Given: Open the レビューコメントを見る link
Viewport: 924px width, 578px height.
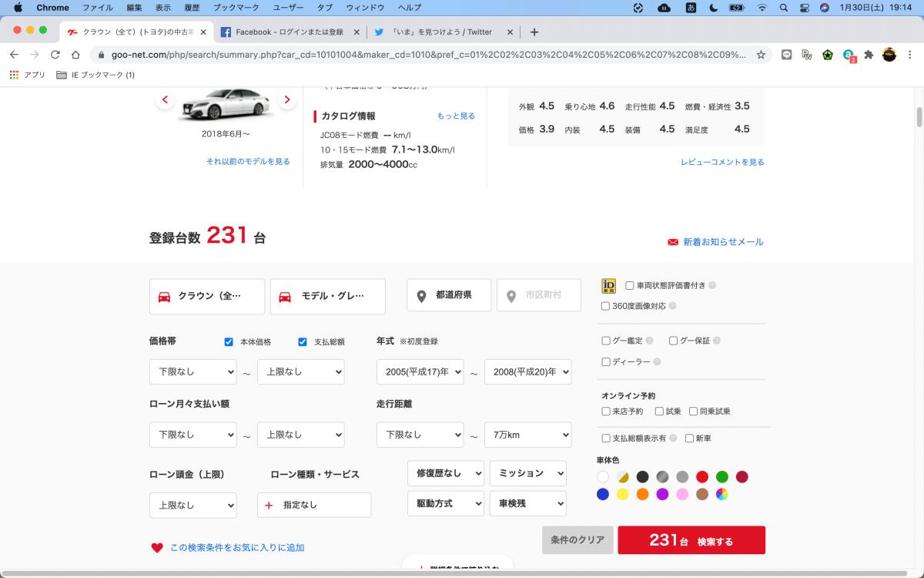Looking at the screenshot, I should [x=722, y=162].
